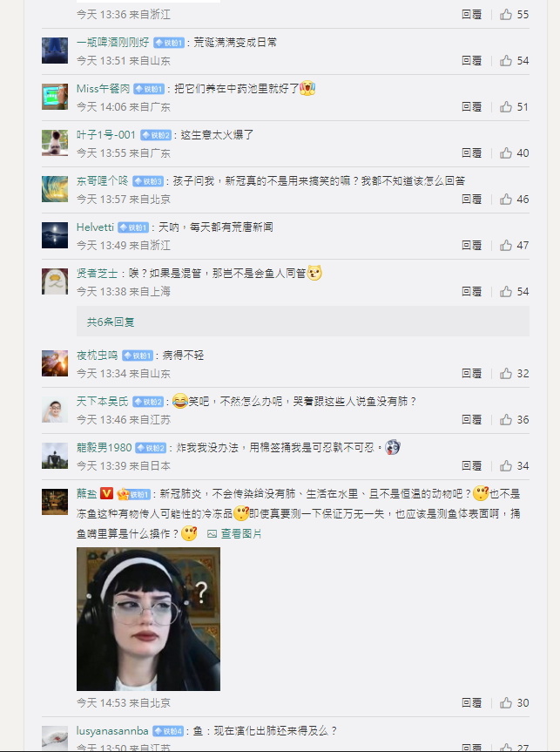This screenshot has height=752, width=560.
Task: Like 天下本吴氏's comment with 36 likes
Action: point(506,420)
